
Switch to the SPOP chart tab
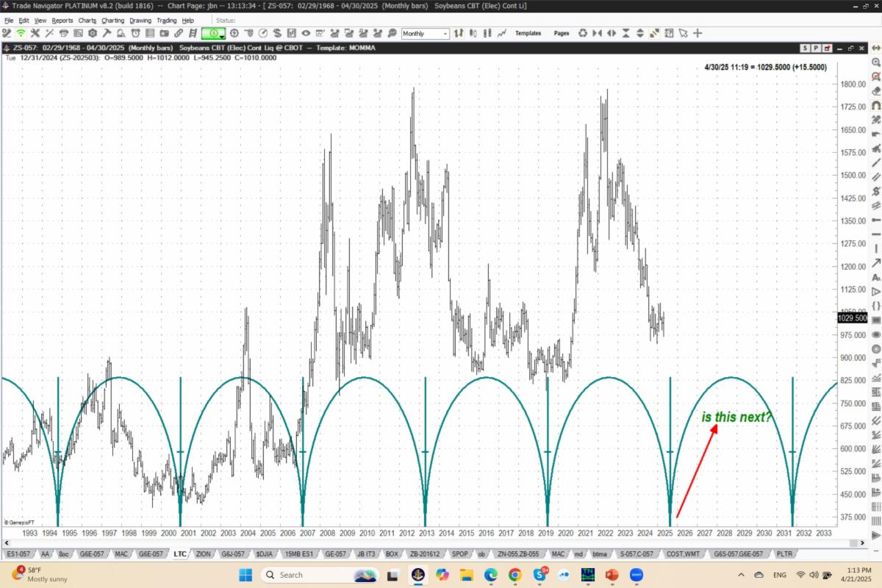pos(459,553)
